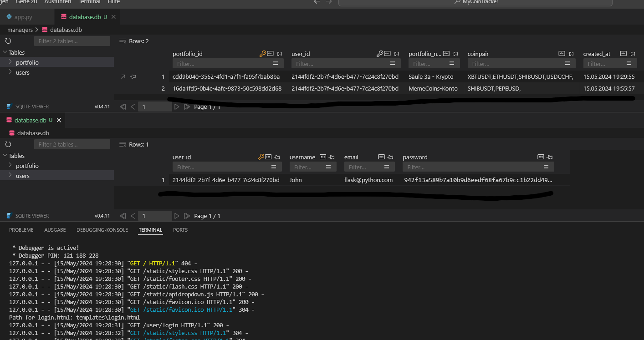
Task: Pin the coinpair column
Action: pos(571,54)
